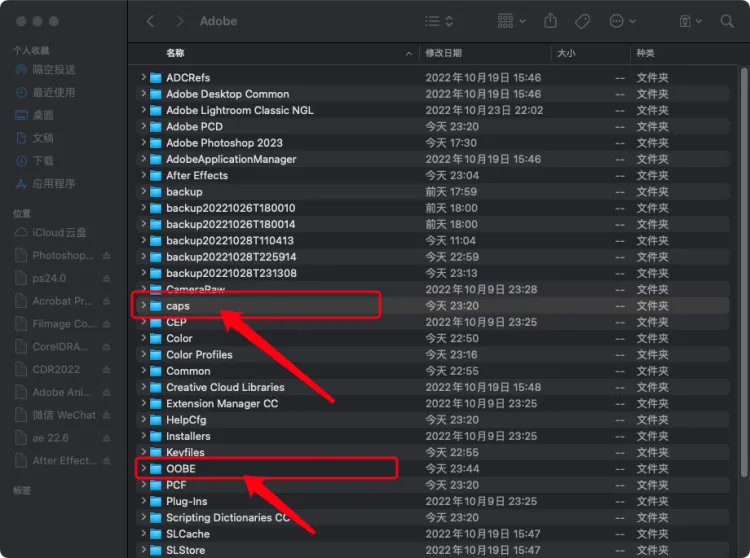Viewport: 750px width, 558px height.
Task: Select the Extension Manager CC folder
Action: click(x=222, y=404)
